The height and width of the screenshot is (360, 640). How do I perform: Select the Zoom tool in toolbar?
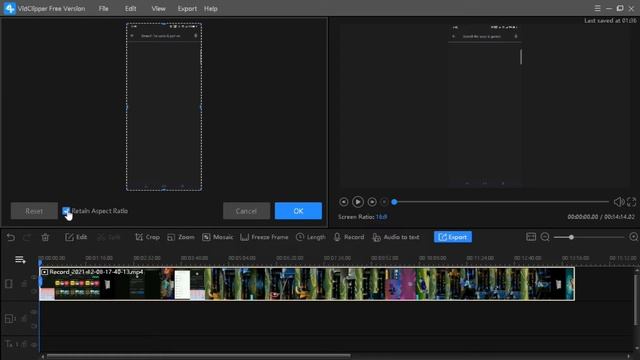[x=181, y=237]
